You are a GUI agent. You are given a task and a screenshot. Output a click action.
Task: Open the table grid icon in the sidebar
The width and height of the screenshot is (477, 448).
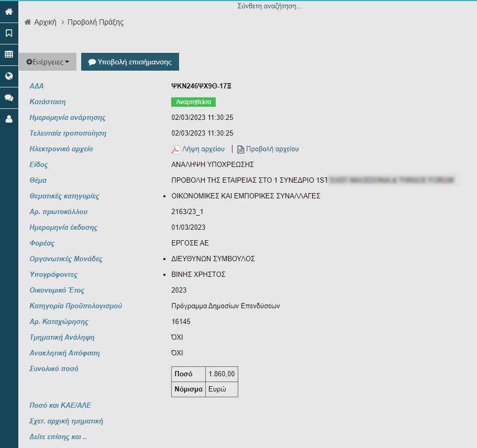click(9, 54)
